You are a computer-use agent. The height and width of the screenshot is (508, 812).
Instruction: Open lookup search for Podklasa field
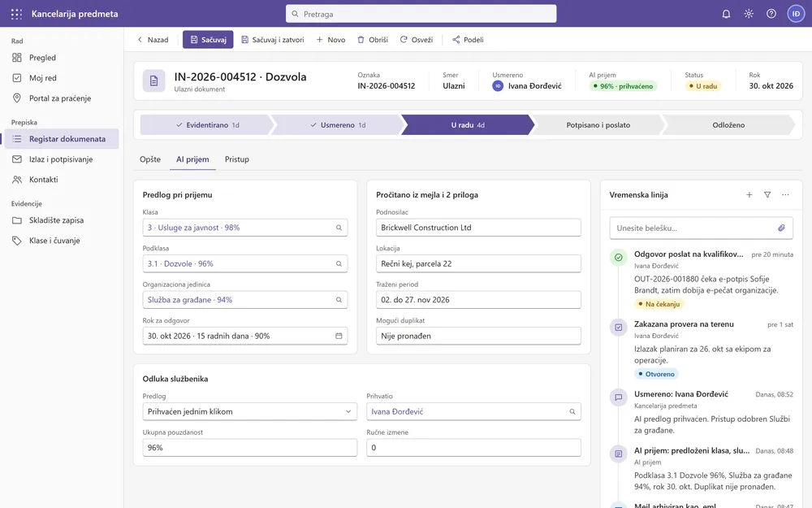(339, 264)
